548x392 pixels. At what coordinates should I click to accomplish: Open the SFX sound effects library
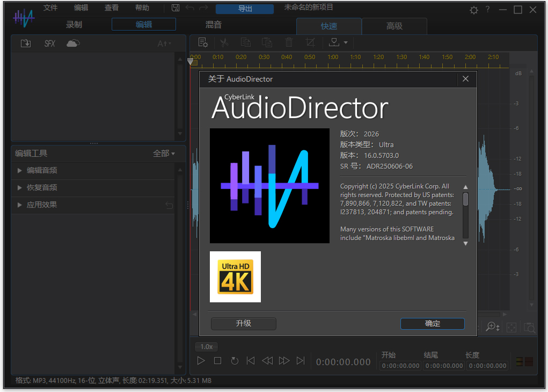[50, 43]
